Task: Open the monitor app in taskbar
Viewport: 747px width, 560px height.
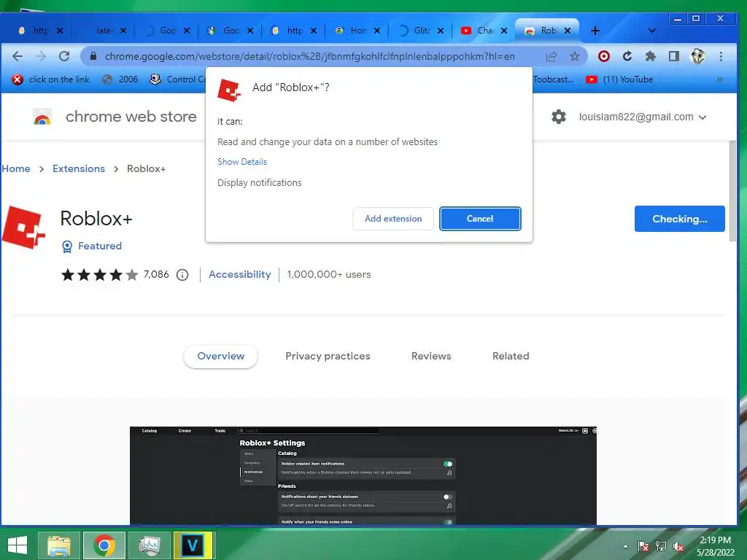Action: pos(150,545)
